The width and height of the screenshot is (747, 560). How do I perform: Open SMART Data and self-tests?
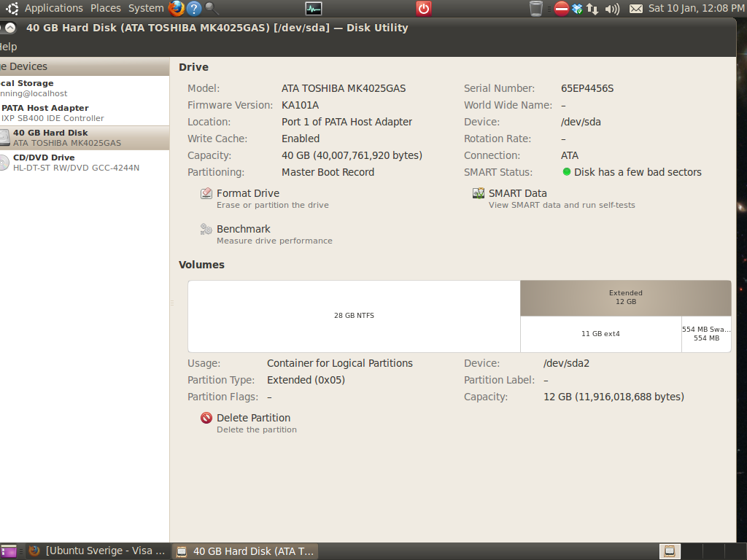tap(554, 198)
